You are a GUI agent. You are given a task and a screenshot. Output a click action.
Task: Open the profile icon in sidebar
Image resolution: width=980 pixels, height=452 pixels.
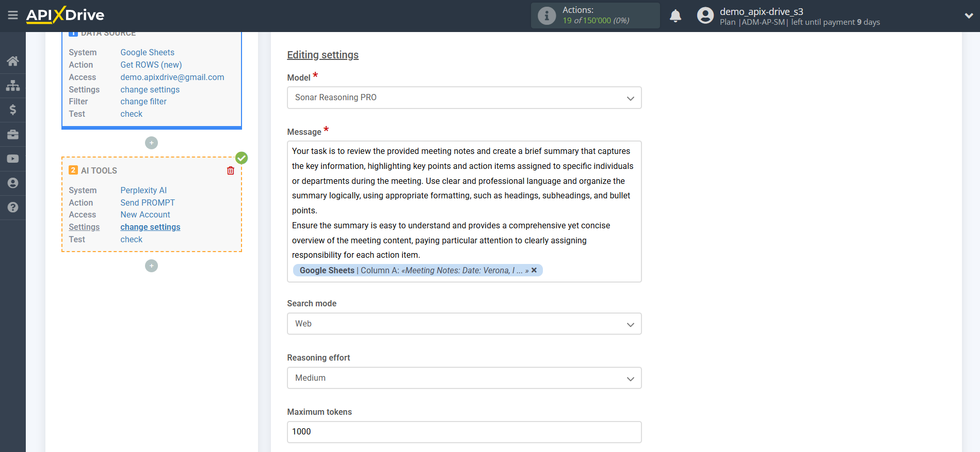pos(13,183)
